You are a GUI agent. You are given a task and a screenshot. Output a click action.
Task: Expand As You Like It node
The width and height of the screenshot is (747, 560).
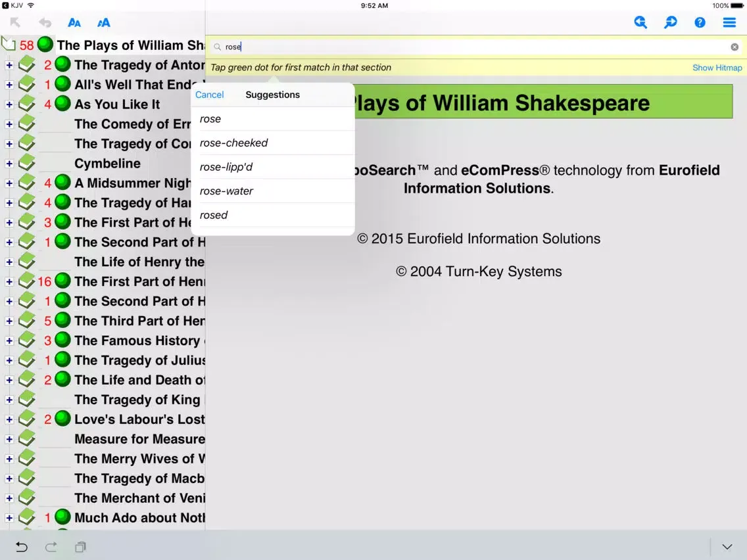[9, 105]
